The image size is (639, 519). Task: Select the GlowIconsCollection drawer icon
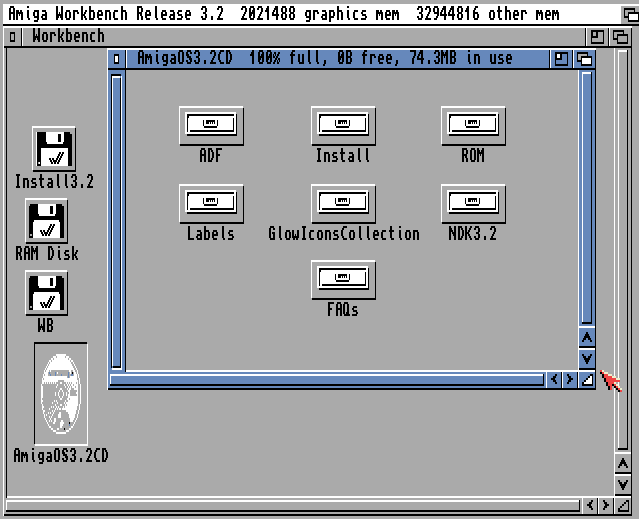point(343,203)
